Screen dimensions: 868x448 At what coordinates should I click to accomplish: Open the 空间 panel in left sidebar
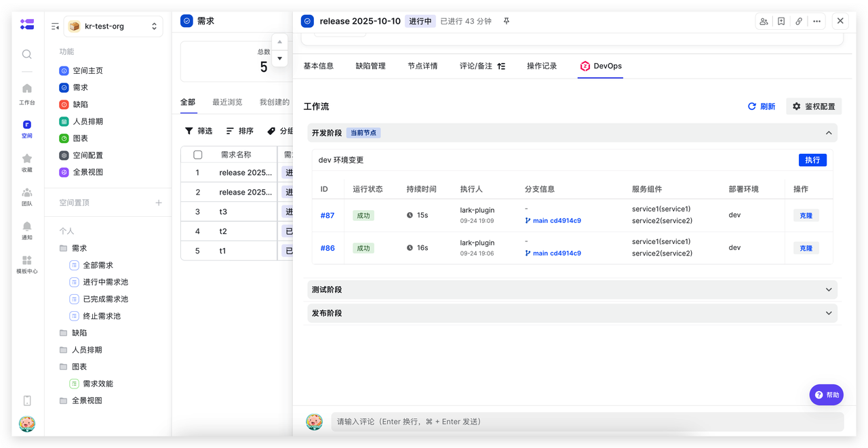[x=26, y=126]
